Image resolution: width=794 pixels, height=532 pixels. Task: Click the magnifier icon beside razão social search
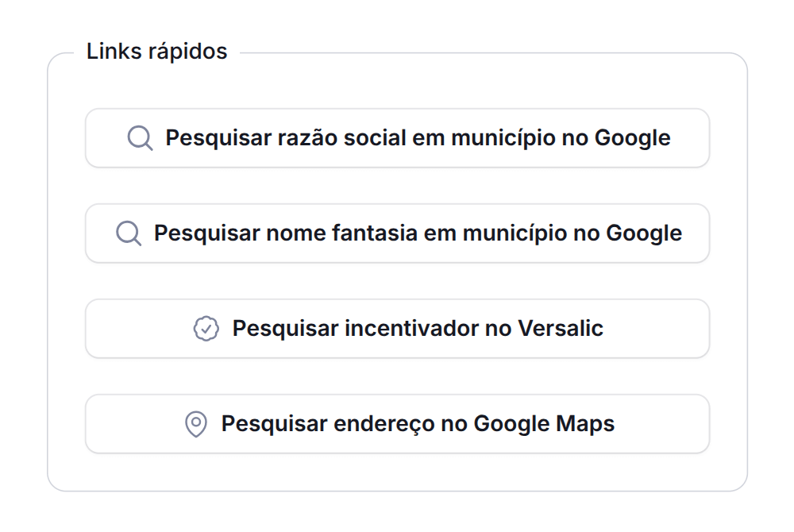pos(141,138)
